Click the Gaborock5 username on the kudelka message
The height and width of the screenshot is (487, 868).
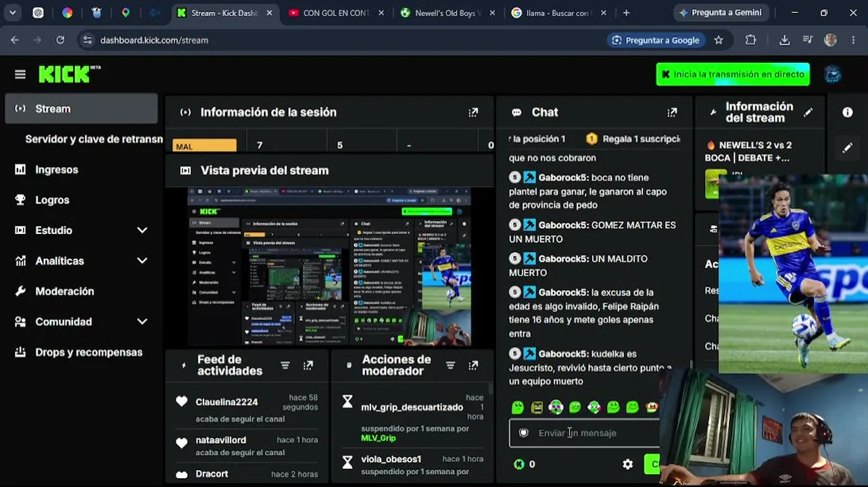563,354
